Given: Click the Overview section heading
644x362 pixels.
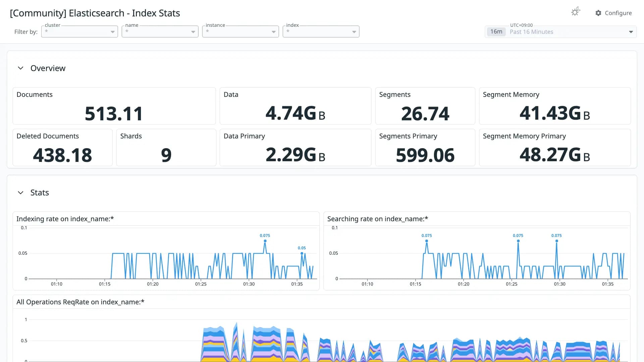Looking at the screenshot, I should [x=48, y=68].
